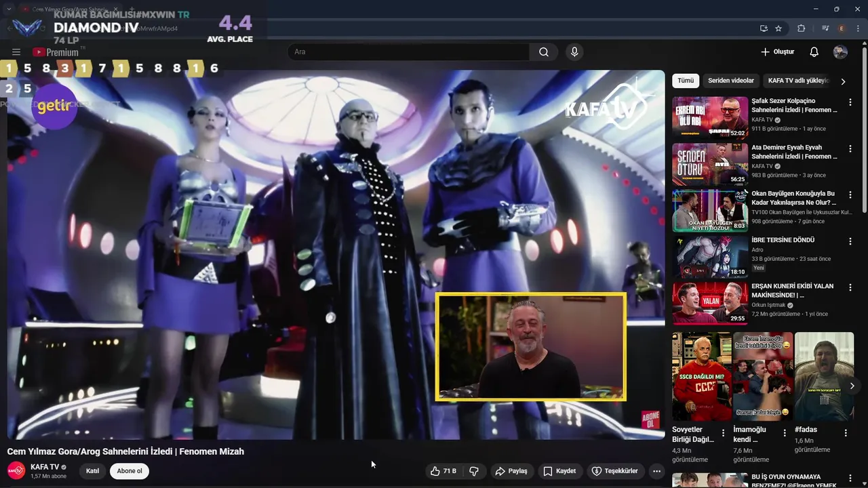Open options menu for İBRE TERSİNE DÖNDÜ video

click(850, 241)
